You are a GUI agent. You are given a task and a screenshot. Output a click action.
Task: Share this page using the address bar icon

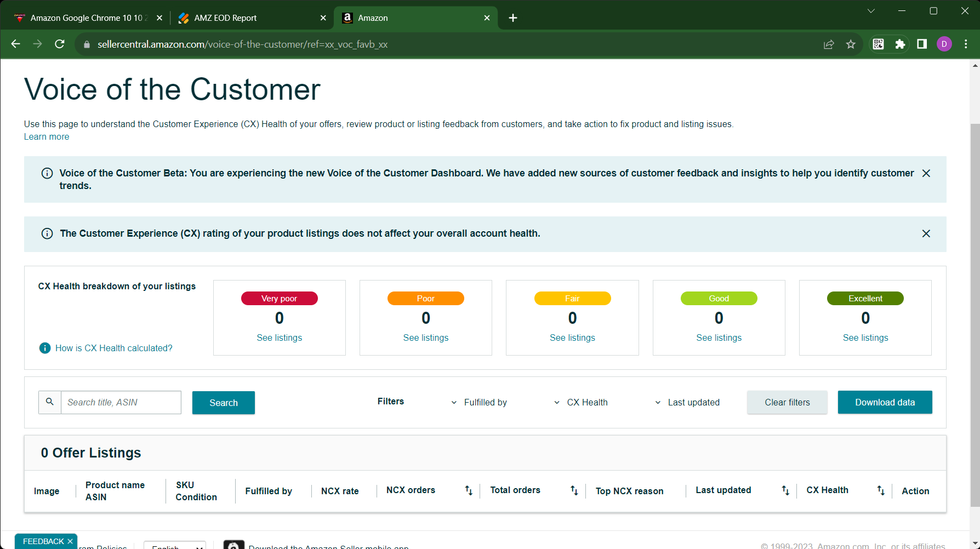(x=829, y=44)
